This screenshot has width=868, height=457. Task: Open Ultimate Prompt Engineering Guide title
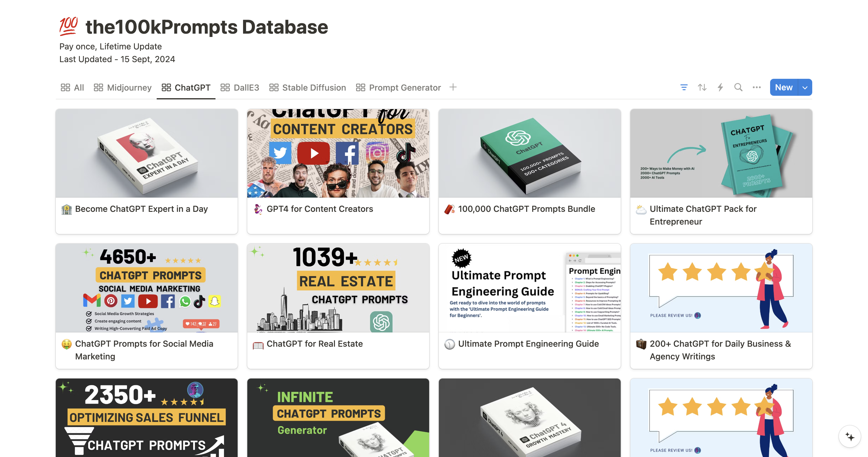(x=528, y=344)
